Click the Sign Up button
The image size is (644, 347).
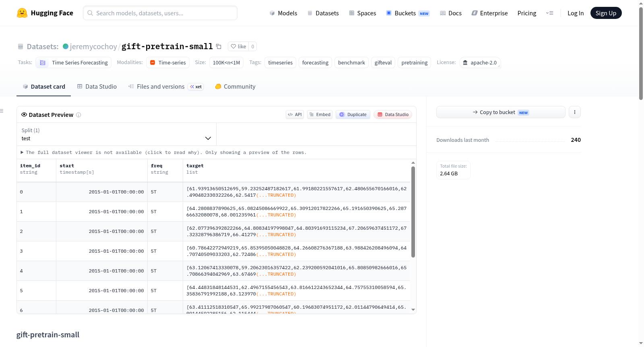(x=606, y=13)
